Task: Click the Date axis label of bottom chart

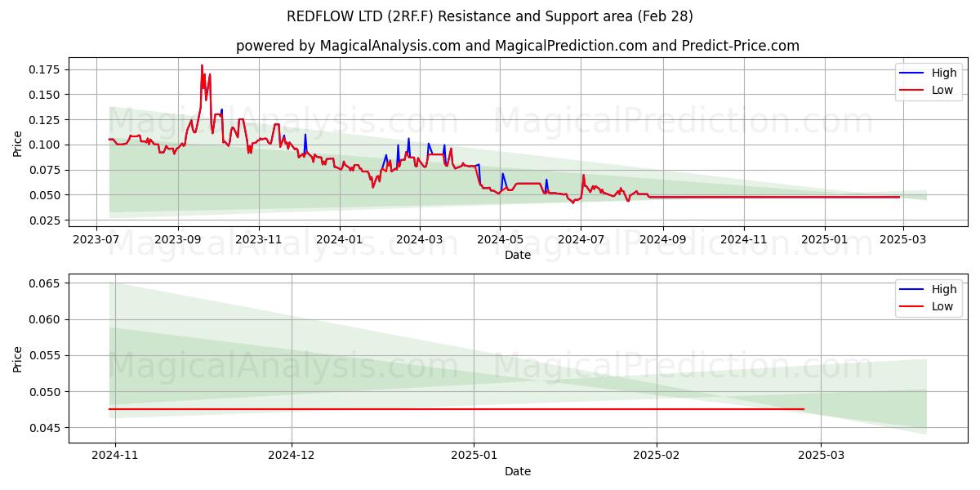Action: click(x=518, y=471)
